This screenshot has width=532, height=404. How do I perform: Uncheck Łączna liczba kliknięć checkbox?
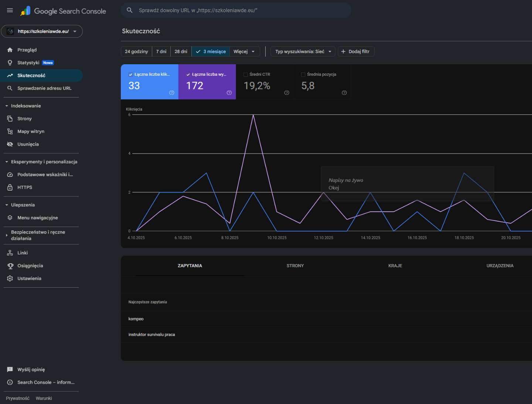point(130,75)
